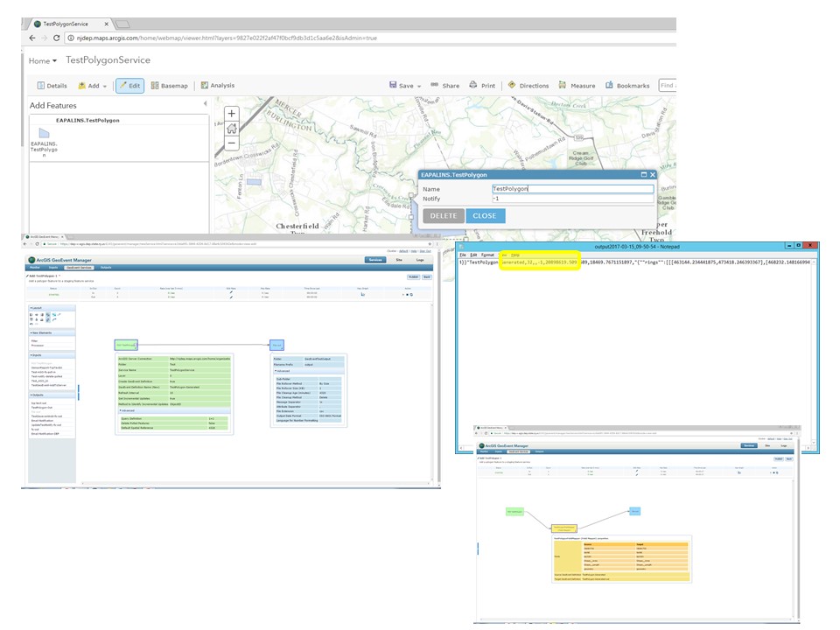This screenshot has height=630, width=840.
Task: Click the CLOSE button in popup
Action: (x=485, y=216)
